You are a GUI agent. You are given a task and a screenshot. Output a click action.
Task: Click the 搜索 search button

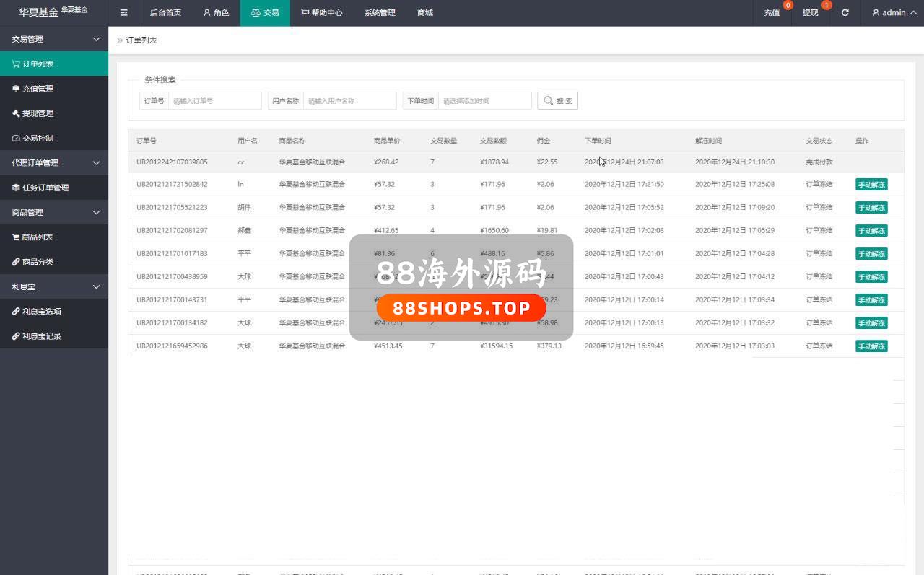[557, 101]
